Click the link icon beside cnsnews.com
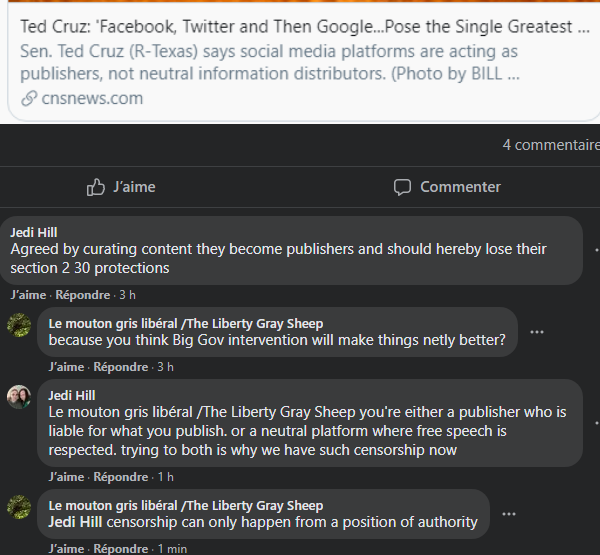Image resolution: width=600 pixels, height=555 pixels. 32,98
